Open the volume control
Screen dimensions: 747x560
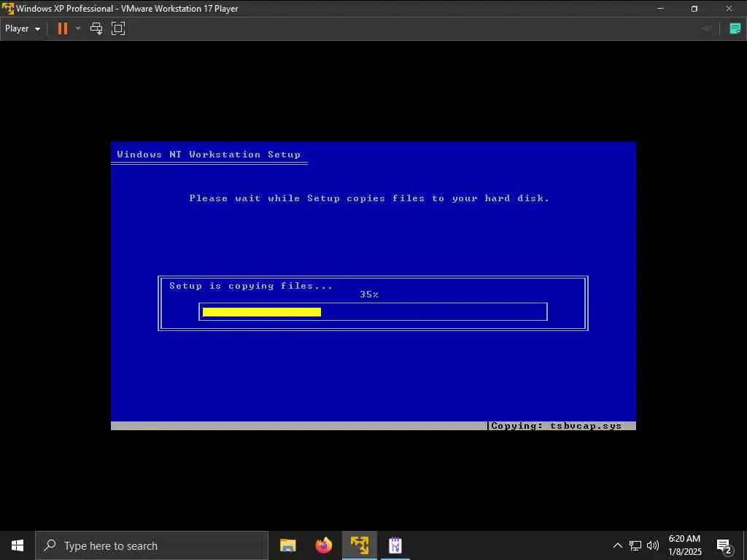coord(653,545)
